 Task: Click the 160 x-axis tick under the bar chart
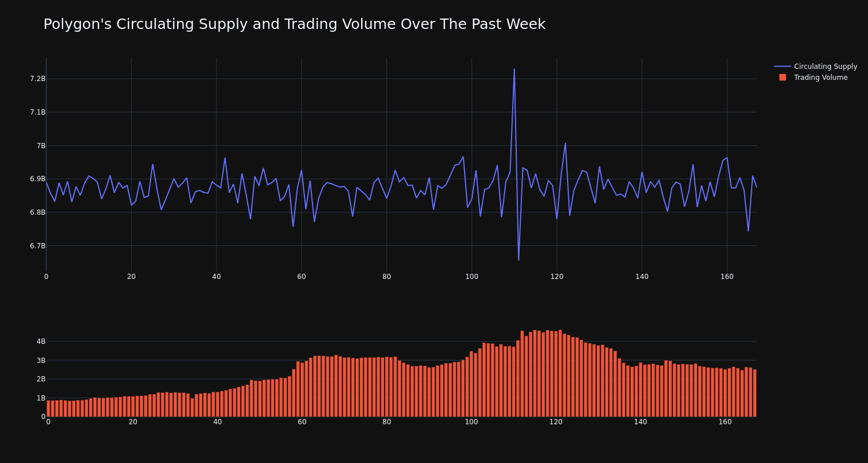point(725,422)
